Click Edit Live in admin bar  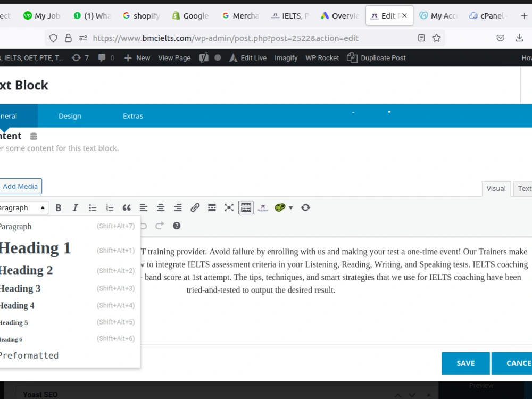[x=248, y=58]
